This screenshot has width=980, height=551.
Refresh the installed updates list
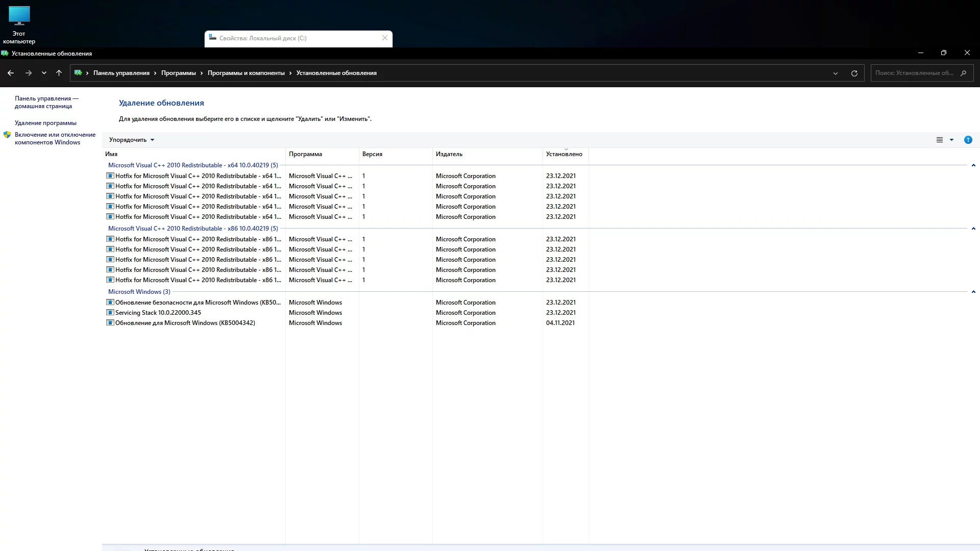854,73
